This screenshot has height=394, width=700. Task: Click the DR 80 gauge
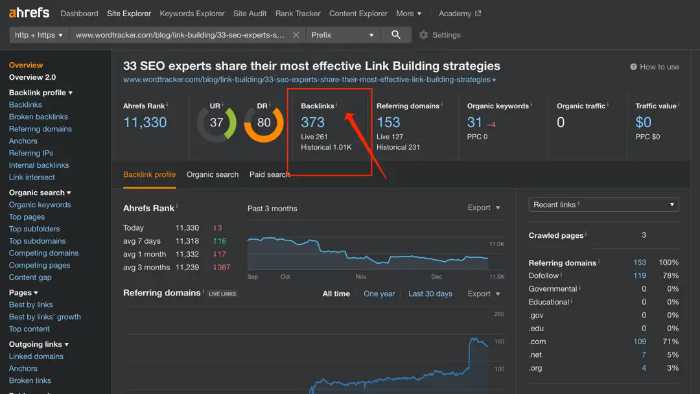(x=264, y=123)
